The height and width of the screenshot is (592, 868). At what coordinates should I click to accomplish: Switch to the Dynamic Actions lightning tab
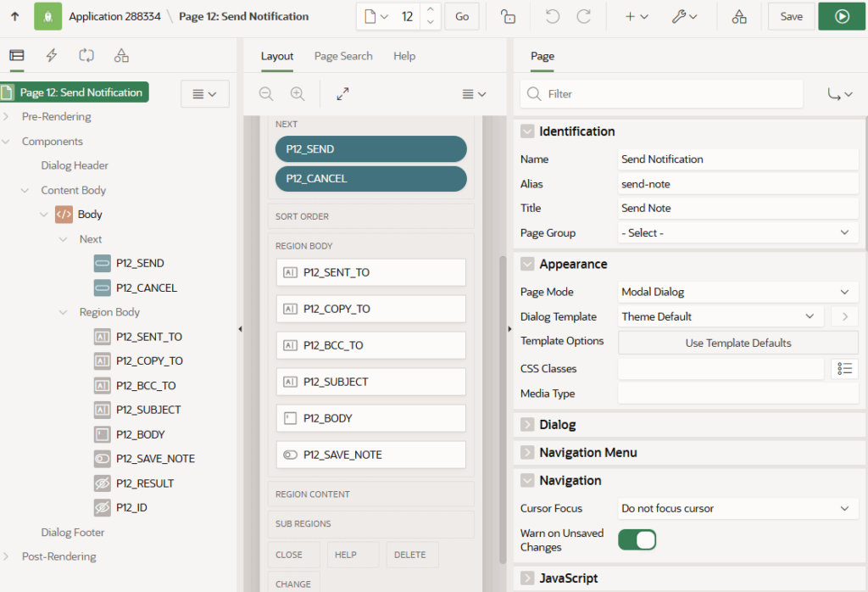52,56
